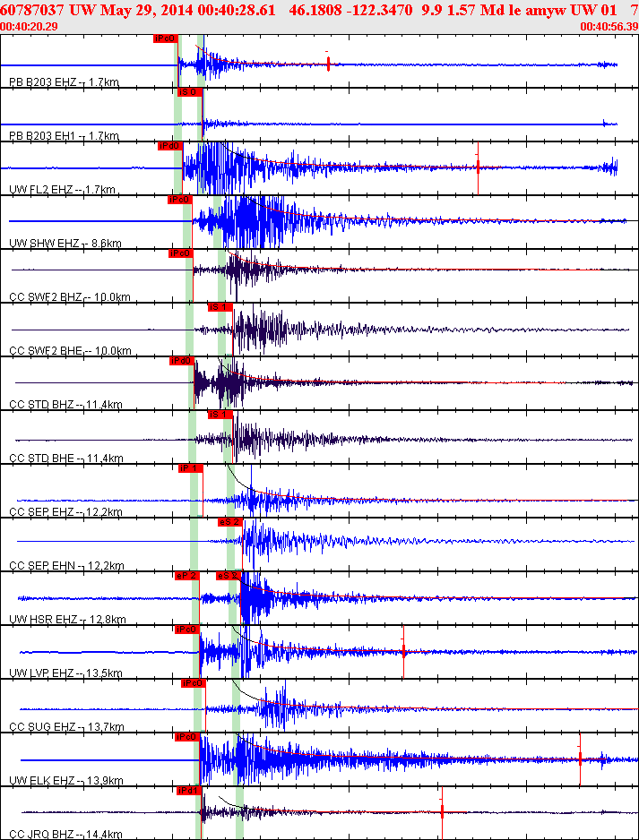Select the iS 1 pick flag on SWF2 BHE

[220, 307]
